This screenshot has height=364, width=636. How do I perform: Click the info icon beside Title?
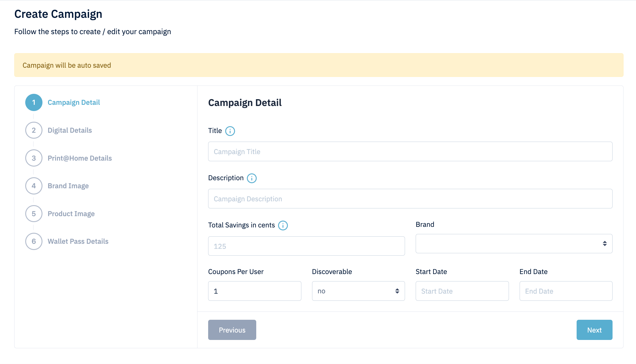pyautogui.click(x=230, y=131)
